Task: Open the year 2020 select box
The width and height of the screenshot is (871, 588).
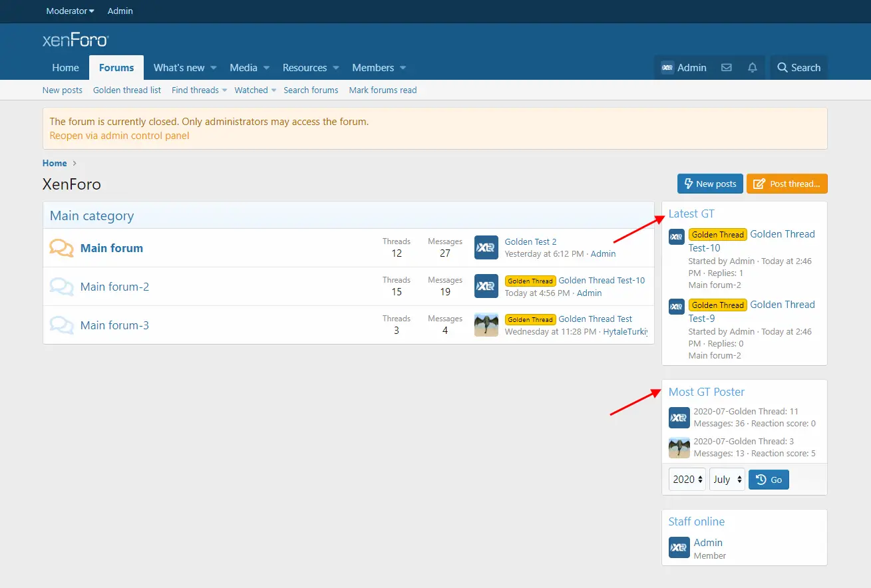Action: (687, 480)
